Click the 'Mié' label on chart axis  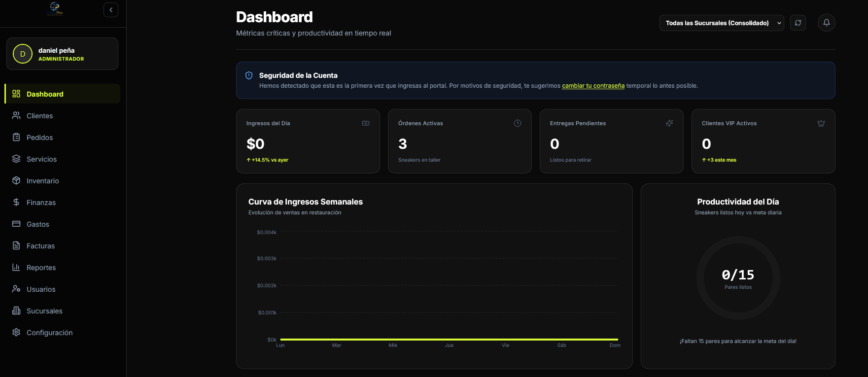click(x=393, y=345)
